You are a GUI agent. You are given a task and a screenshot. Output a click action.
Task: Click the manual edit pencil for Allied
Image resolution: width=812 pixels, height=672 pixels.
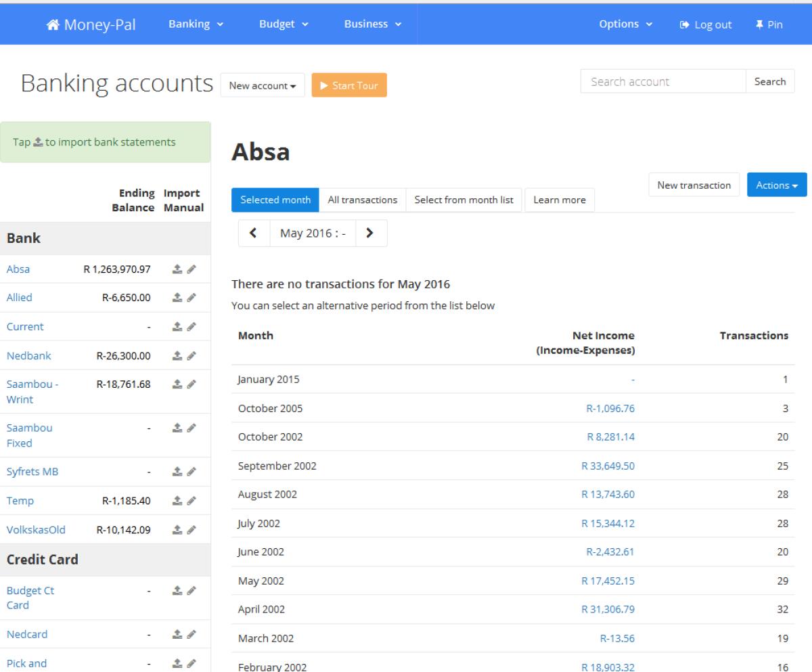(x=191, y=298)
